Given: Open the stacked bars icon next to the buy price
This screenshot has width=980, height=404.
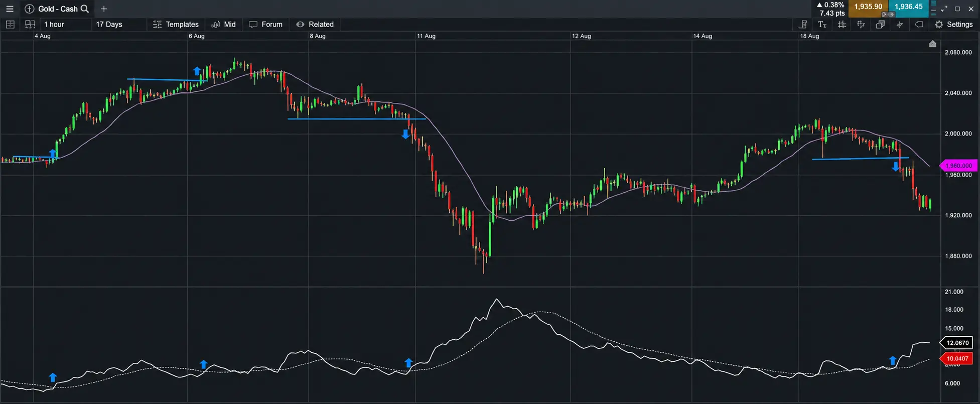Looking at the screenshot, I should [x=933, y=9].
